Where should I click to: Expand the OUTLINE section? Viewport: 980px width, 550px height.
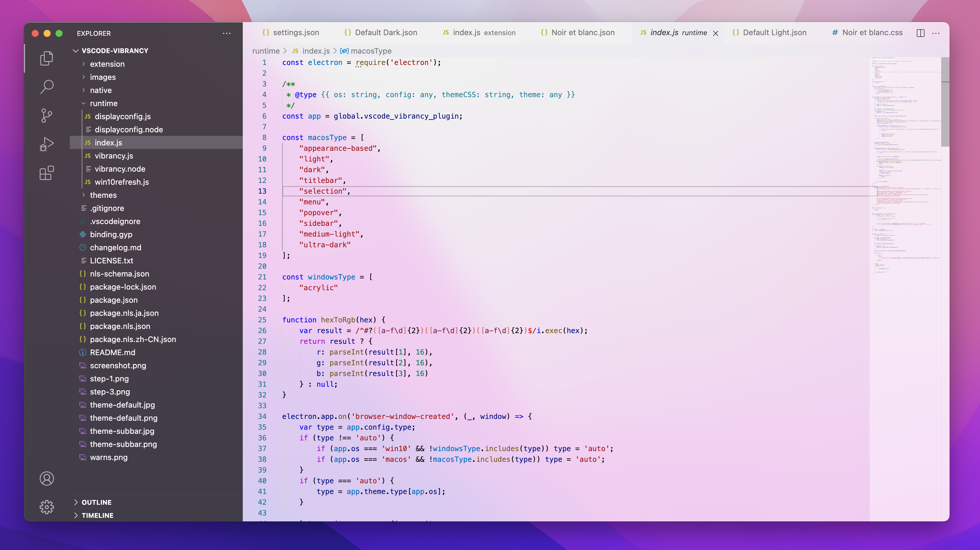(96, 503)
